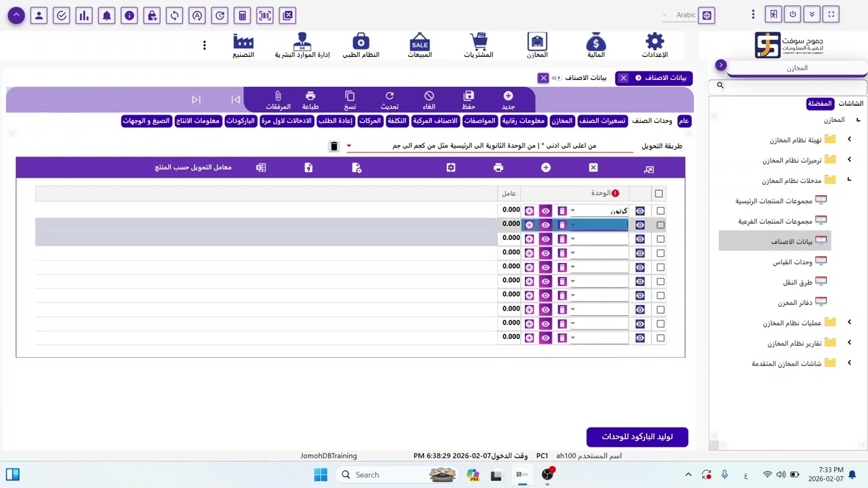
Task: Toggle the grid header select-all checkbox
Action: pyautogui.click(x=658, y=194)
